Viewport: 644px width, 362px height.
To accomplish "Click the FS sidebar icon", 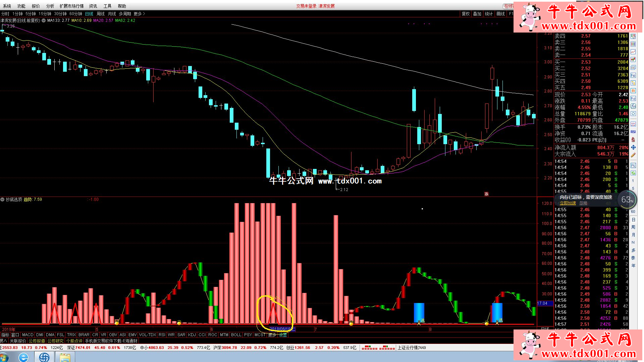I will coord(633,166).
